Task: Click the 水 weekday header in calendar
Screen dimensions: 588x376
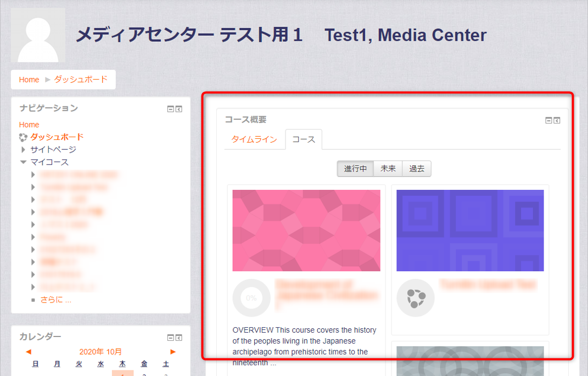Action: point(100,364)
